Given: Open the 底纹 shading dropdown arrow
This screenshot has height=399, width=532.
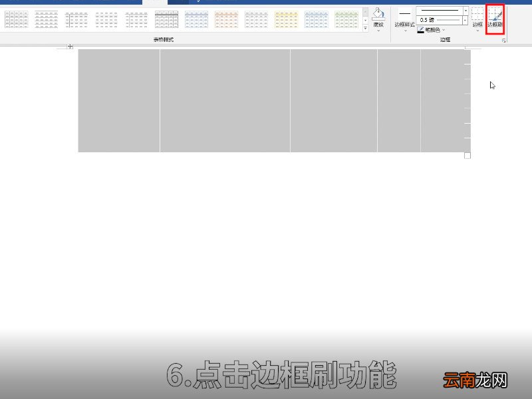Looking at the screenshot, I should click(378, 31).
